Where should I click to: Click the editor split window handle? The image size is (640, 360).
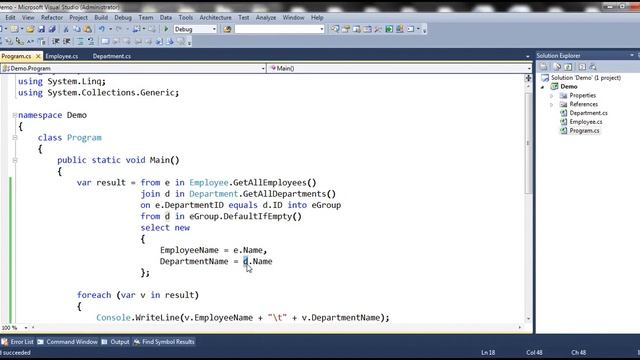tap(528, 78)
